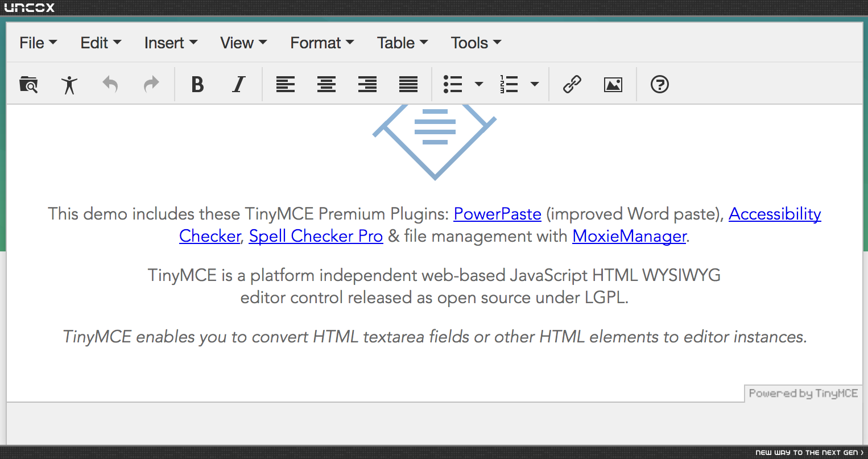Follow the PowerPaste link

(x=497, y=214)
